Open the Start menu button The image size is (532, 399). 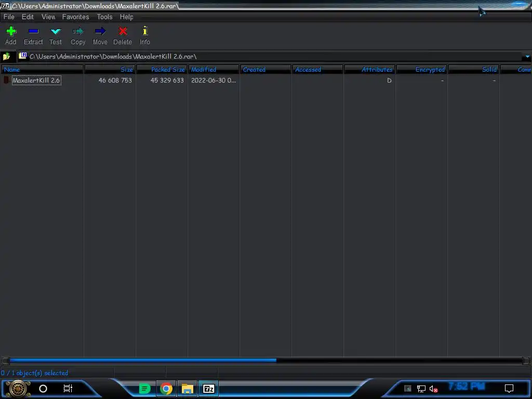point(18,389)
